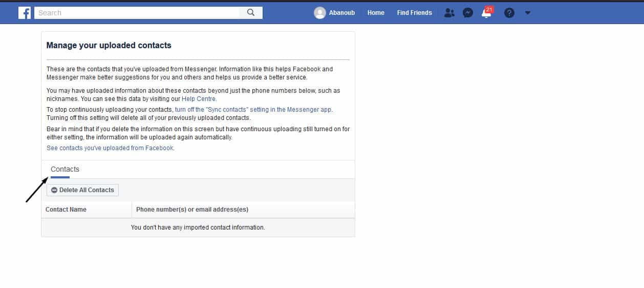Focus the Facebook search field
Screen dimensions: 644x288
[x=137, y=13]
